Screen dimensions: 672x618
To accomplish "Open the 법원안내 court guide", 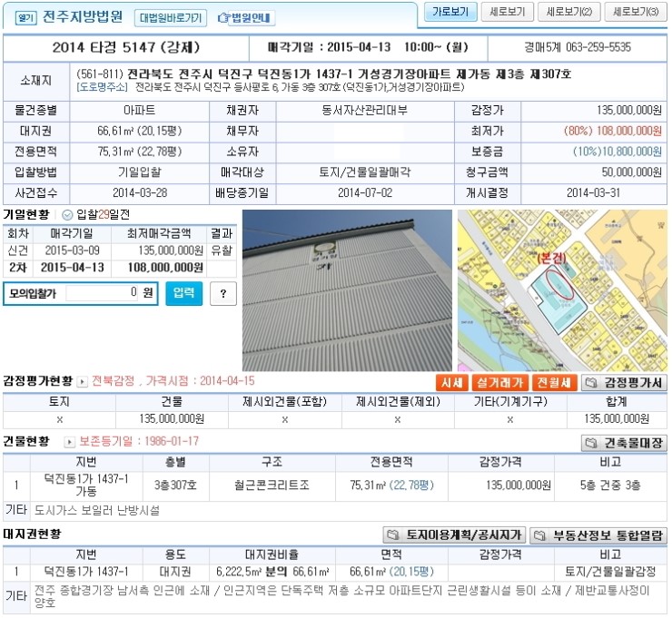I will click(x=244, y=18).
